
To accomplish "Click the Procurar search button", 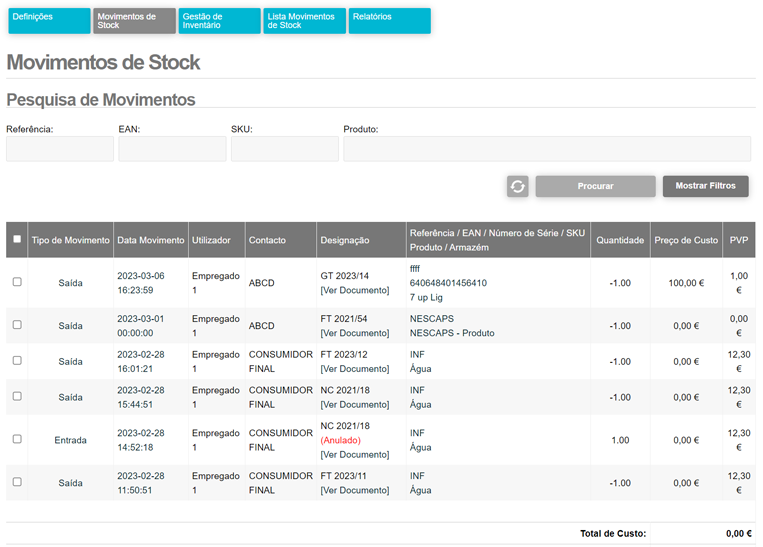I will (596, 186).
